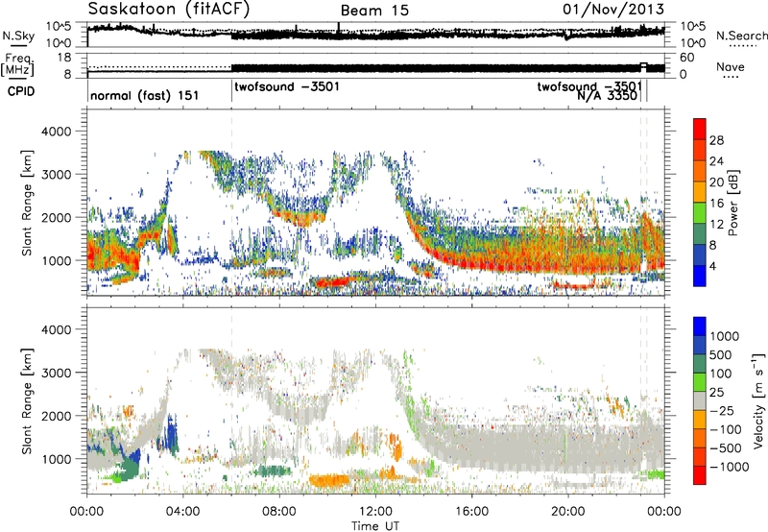
Task: Click the "25" tick on the Velocity color bar
Action: [x=716, y=392]
